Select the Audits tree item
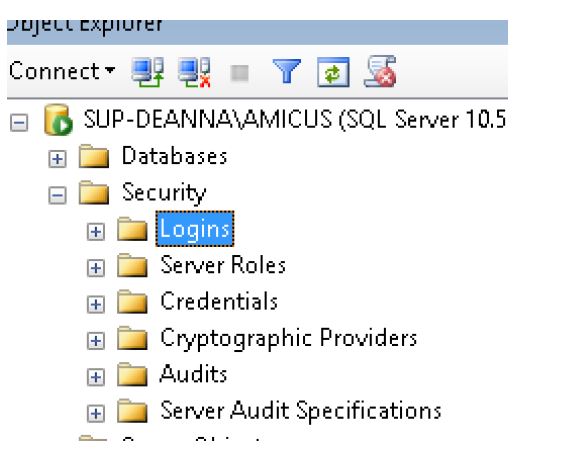Viewport: 570px width, 450px height. 194,374
